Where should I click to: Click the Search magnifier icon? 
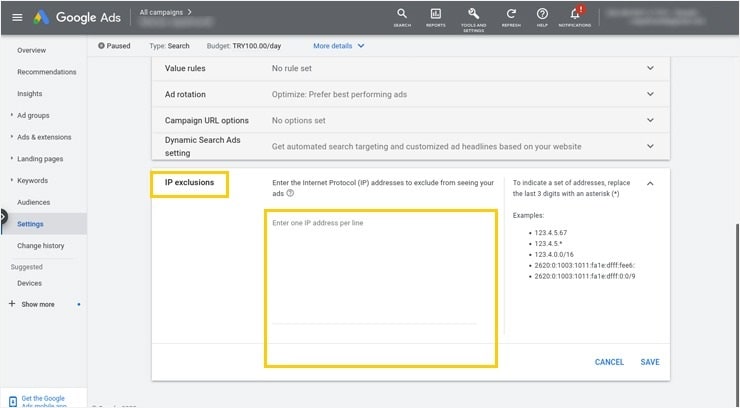(402, 14)
